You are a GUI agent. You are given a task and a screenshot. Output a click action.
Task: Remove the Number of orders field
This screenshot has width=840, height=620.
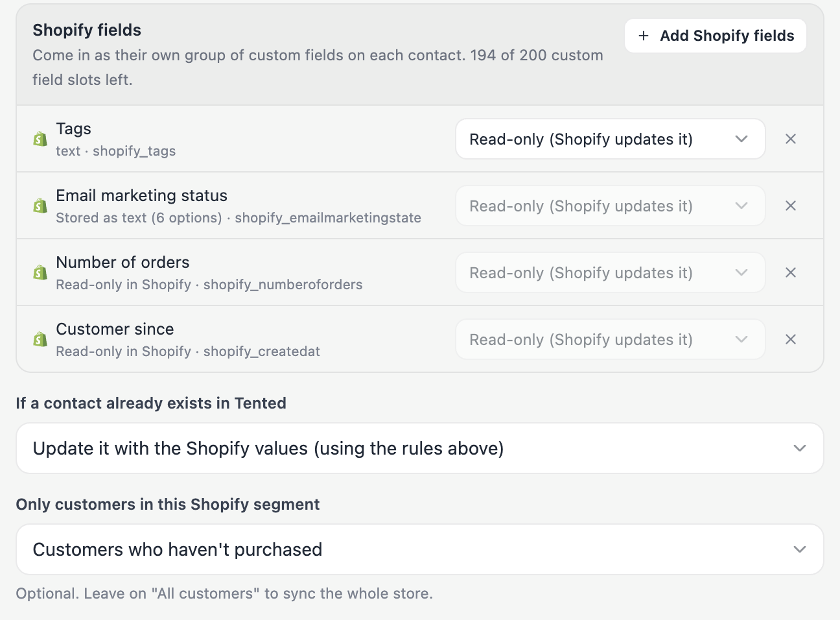791,272
